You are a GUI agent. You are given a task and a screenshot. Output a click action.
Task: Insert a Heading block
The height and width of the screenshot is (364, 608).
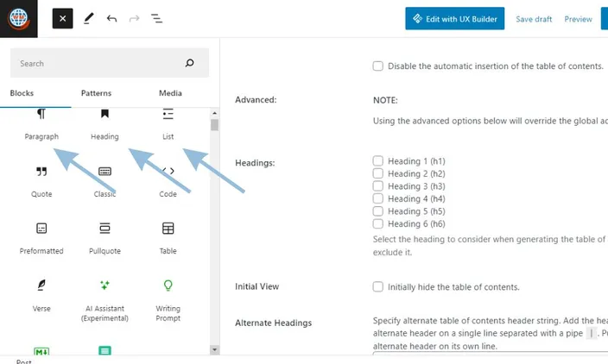click(x=104, y=125)
